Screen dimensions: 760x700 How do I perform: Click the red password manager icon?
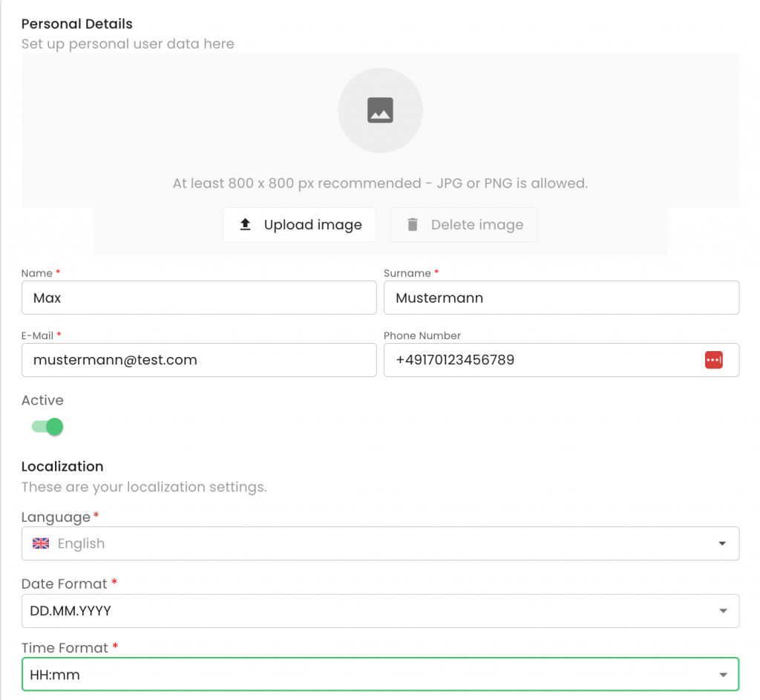coord(713,360)
